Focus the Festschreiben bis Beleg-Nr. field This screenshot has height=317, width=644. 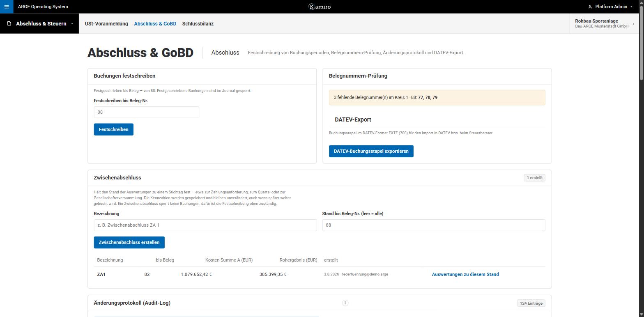[x=146, y=112]
